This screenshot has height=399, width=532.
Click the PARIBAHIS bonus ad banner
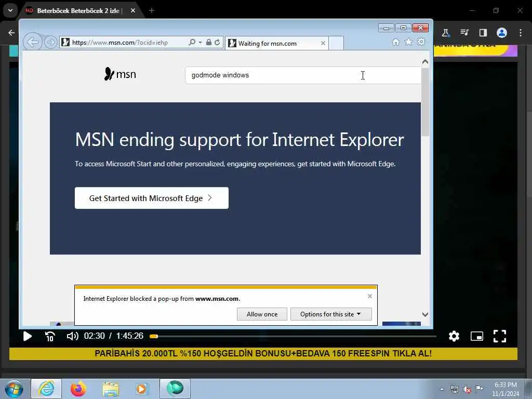tap(263, 353)
